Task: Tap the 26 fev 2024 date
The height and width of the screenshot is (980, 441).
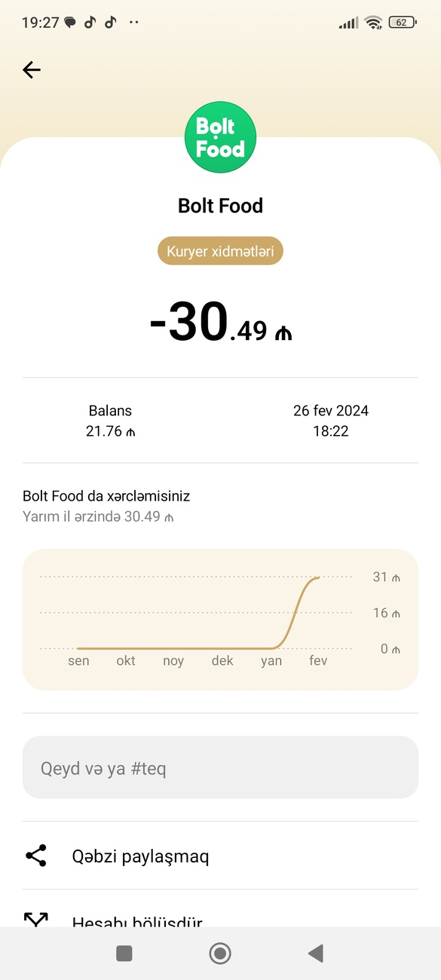Action: (331, 411)
